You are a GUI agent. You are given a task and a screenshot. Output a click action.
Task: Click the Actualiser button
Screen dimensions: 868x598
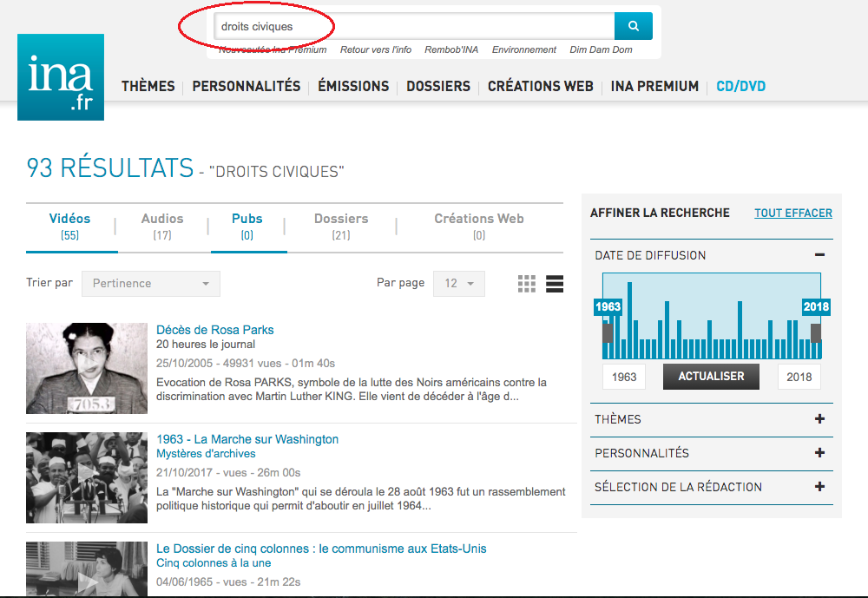tap(712, 377)
